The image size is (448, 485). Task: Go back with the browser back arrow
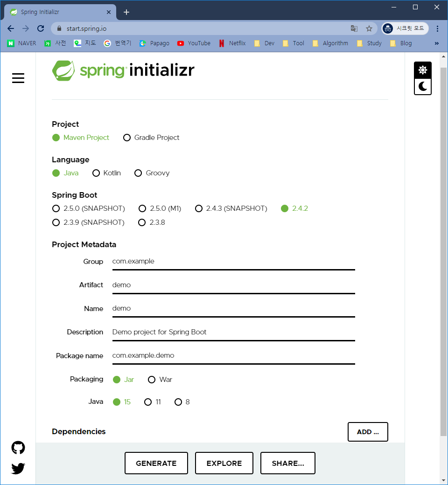[x=11, y=28]
